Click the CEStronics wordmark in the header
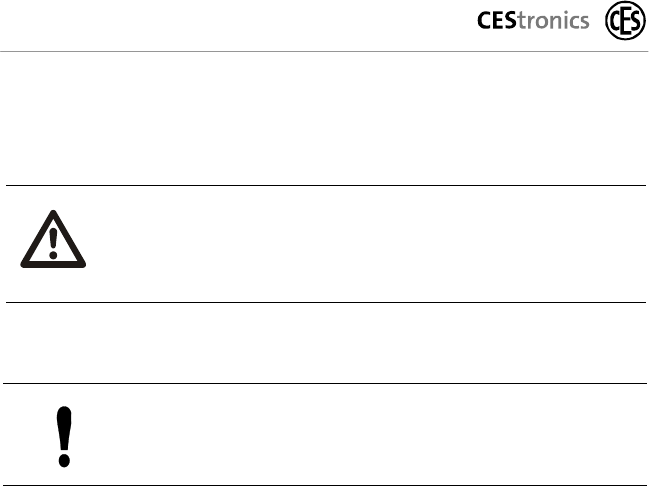The height and width of the screenshot is (486, 649). click(533, 20)
